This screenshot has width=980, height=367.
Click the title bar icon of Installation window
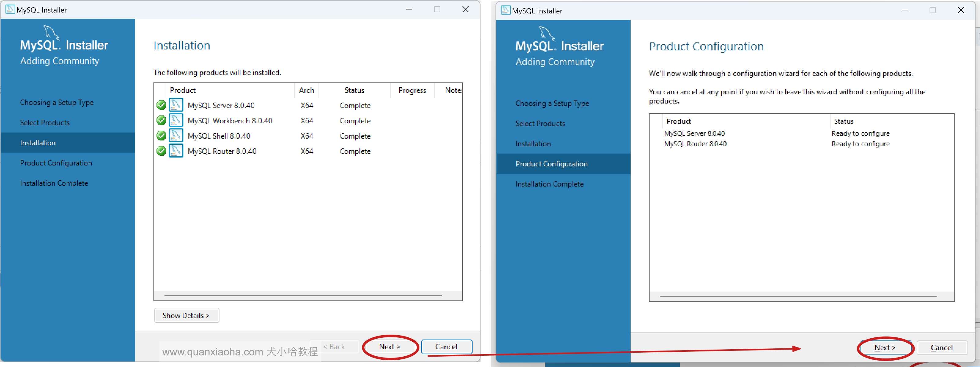10,9
